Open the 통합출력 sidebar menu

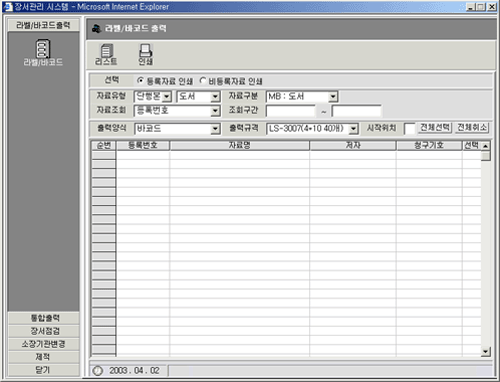(x=44, y=318)
